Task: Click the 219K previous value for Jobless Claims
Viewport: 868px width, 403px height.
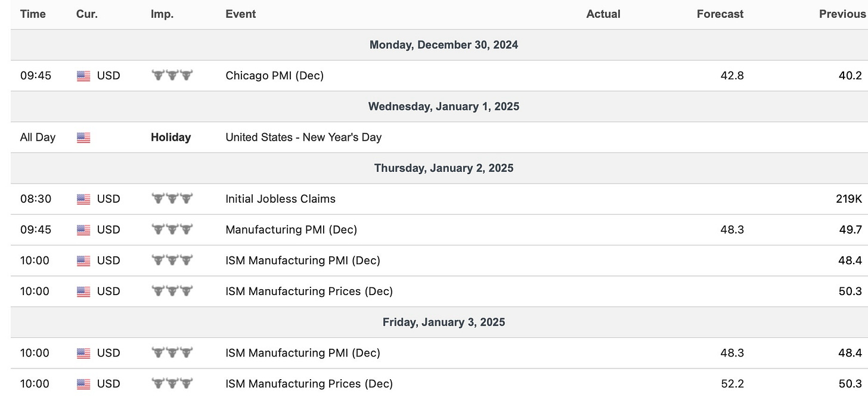Action: click(x=848, y=199)
